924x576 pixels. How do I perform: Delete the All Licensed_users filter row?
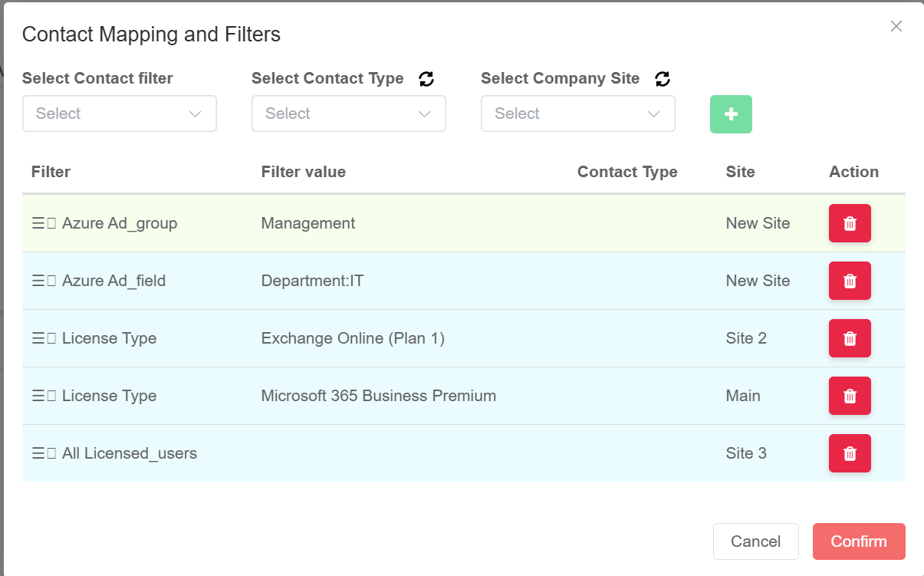(850, 453)
